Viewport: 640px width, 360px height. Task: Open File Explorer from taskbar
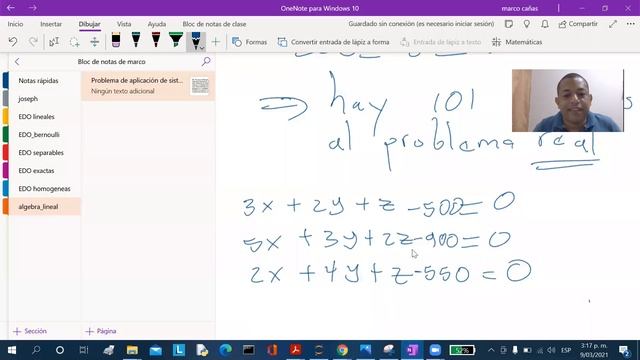click(x=132, y=350)
